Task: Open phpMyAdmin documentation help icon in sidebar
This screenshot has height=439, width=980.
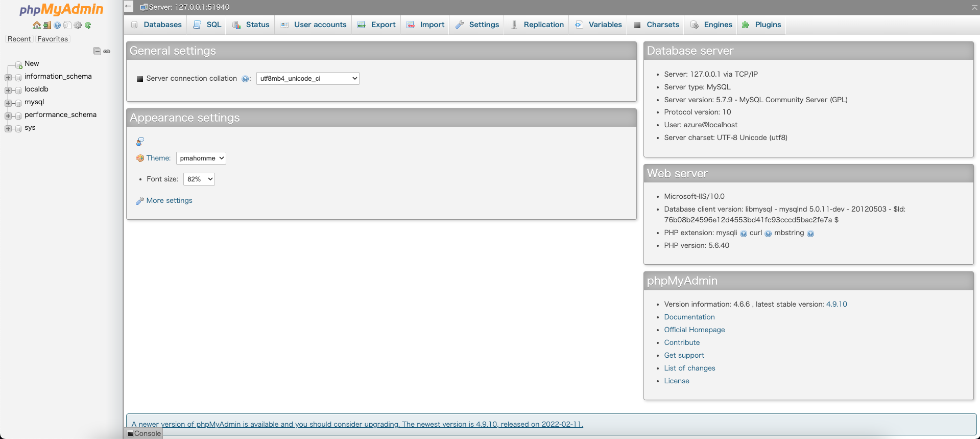Action: pyautogui.click(x=57, y=25)
